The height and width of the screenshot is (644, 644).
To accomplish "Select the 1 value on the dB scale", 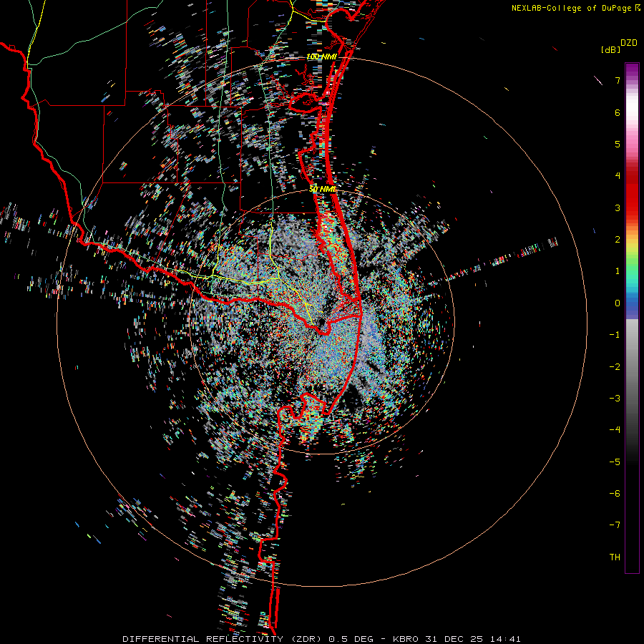I will point(618,271).
